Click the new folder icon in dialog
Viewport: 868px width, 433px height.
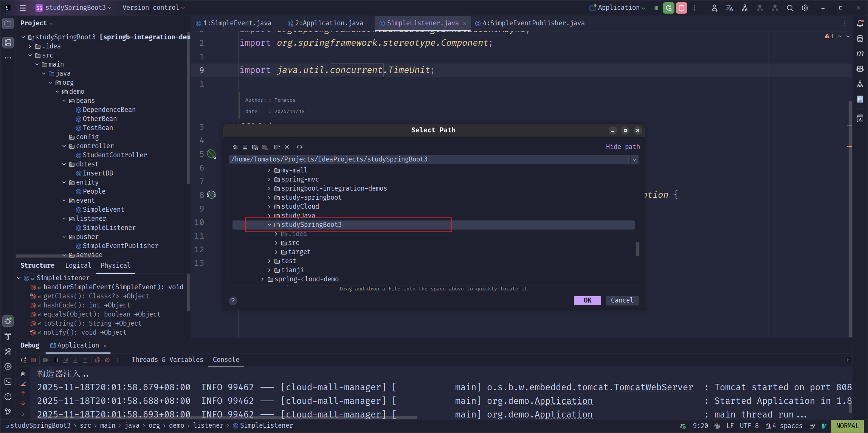[277, 147]
